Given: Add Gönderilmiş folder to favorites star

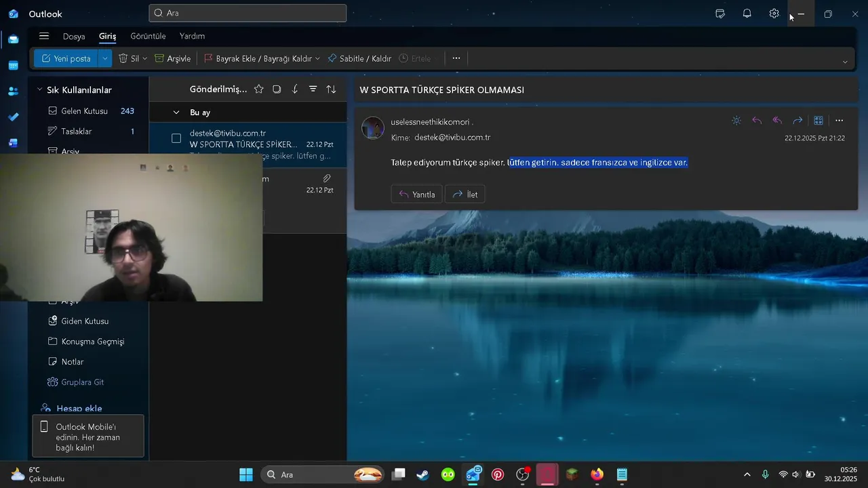Looking at the screenshot, I should [258, 89].
